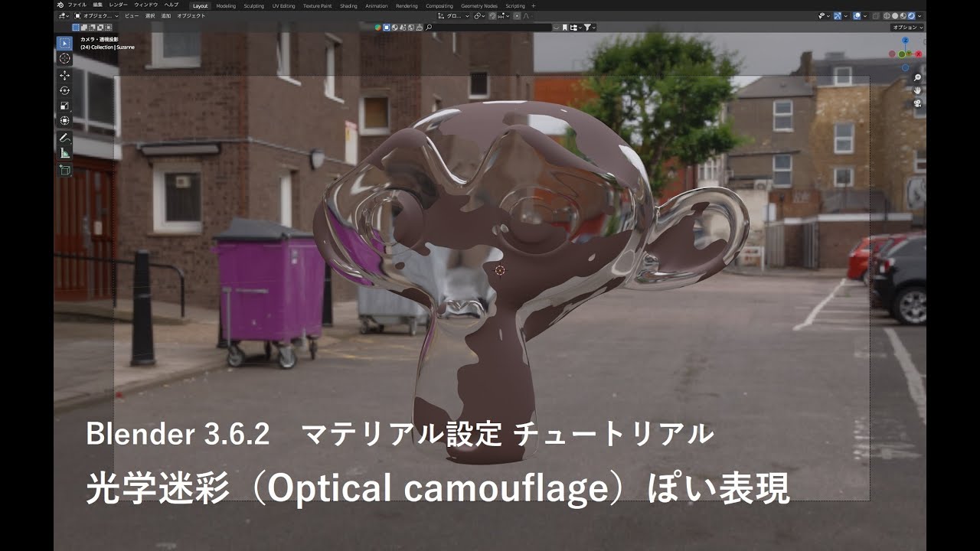Activate the Transform tool
The height and width of the screenshot is (551, 980).
(x=64, y=120)
